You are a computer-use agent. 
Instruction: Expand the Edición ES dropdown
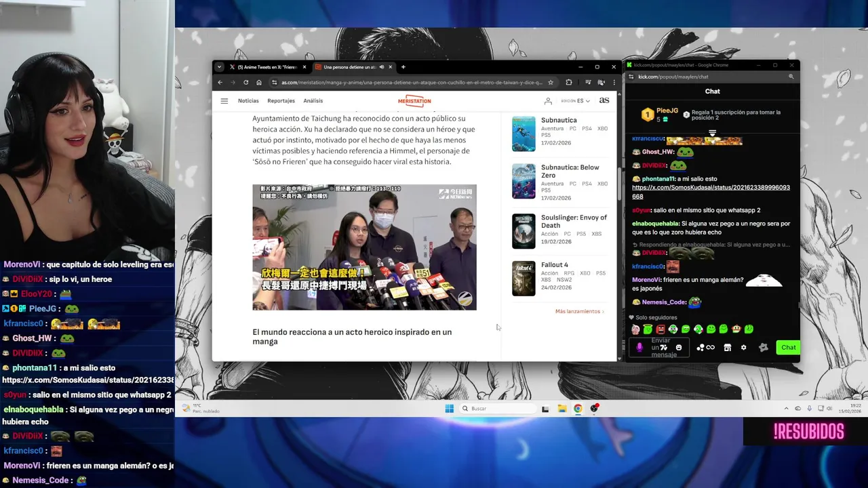click(576, 101)
